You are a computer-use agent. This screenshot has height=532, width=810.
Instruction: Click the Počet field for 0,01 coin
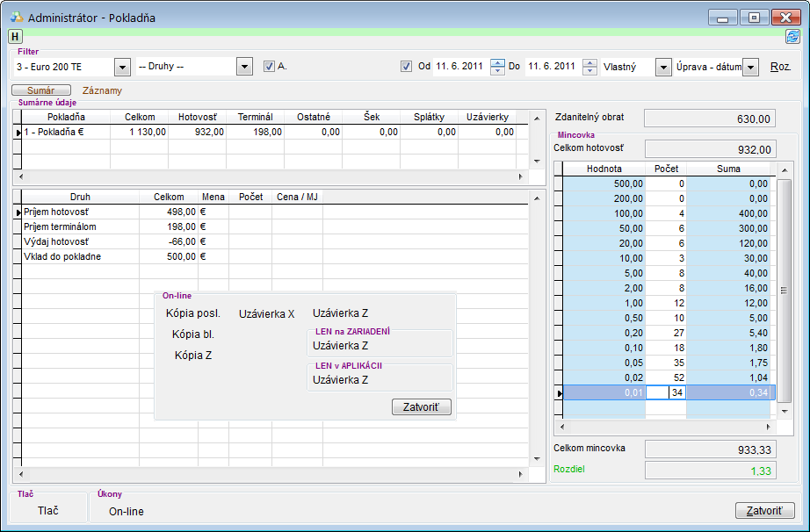click(667, 393)
